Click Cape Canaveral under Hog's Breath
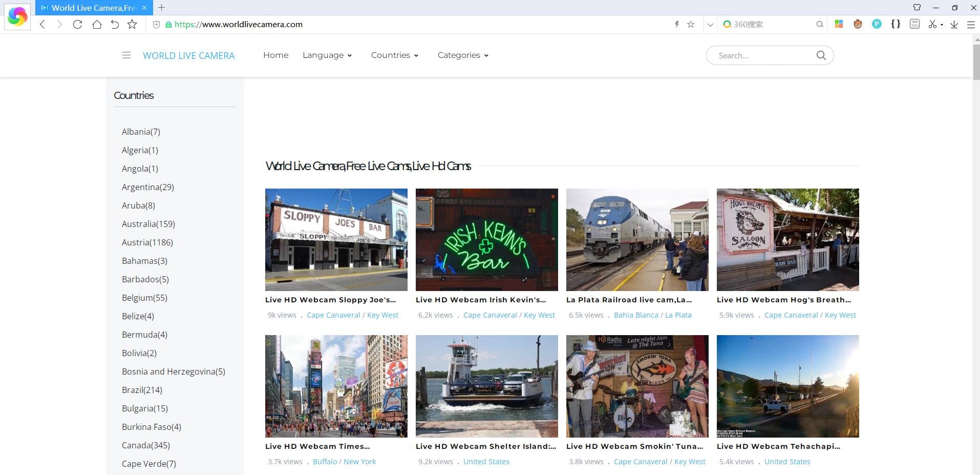Viewport: 980px width, 475px height. [x=791, y=315]
